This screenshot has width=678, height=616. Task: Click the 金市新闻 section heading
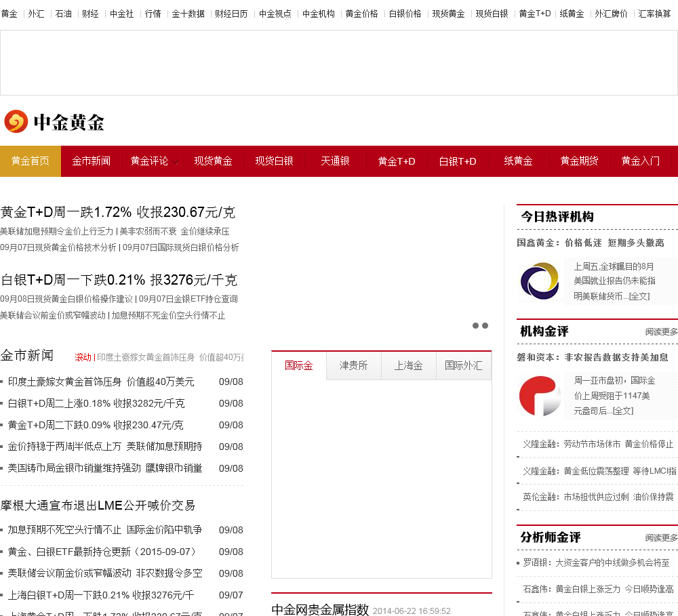click(x=27, y=355)
